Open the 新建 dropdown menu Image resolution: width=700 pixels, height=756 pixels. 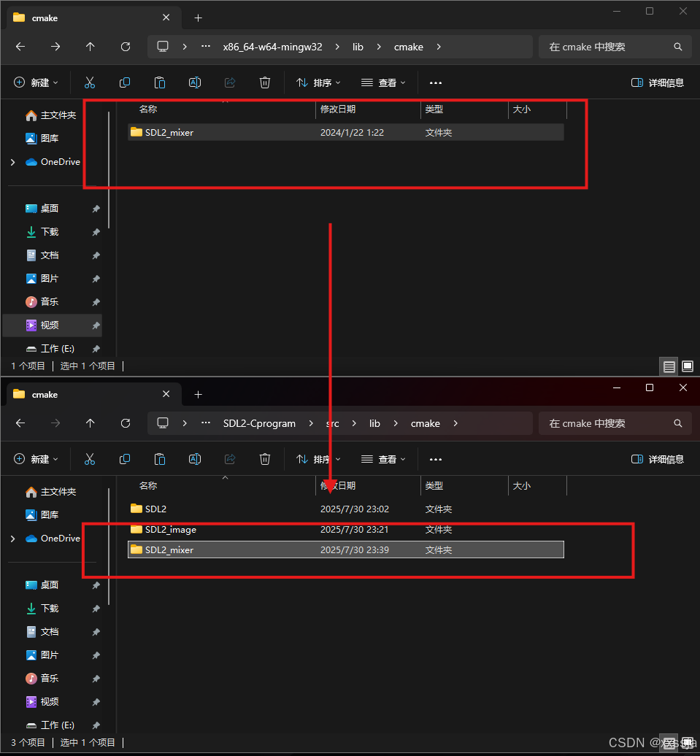point(36,82)
